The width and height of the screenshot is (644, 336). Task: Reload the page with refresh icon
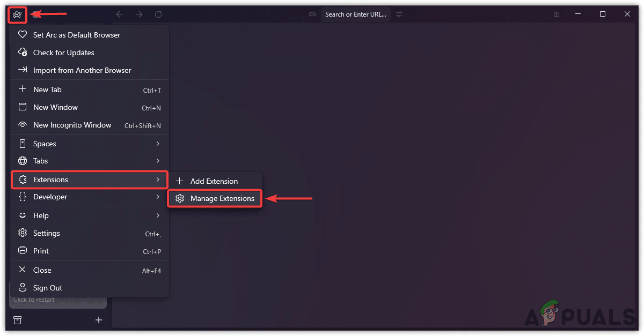click(x=158, y=14)
